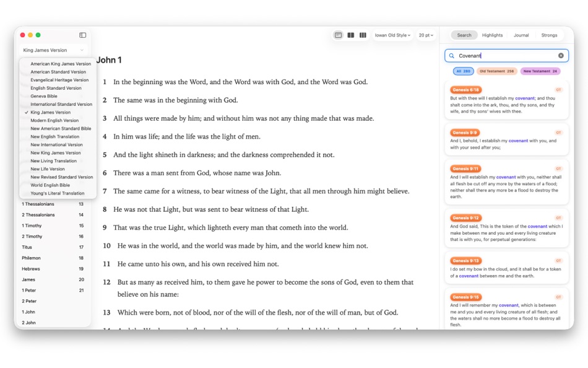Click the Covenant search input field
The width and height of the screenshot is (588, 368).
point(501,55)
